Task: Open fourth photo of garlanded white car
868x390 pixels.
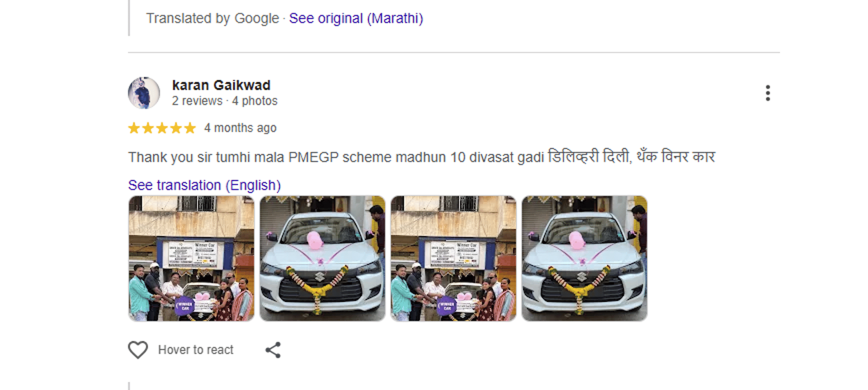Action: pyautogui.click(x=585, y=258)
